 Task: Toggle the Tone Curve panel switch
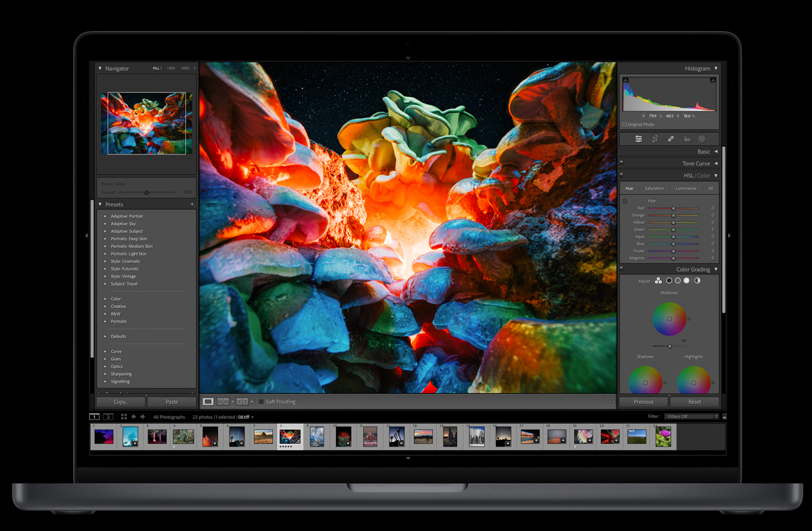tap(622, 164)
